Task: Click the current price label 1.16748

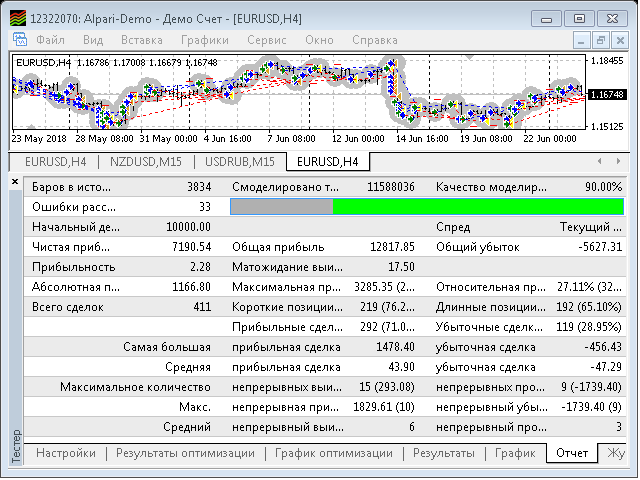Action: click(607, 95)
